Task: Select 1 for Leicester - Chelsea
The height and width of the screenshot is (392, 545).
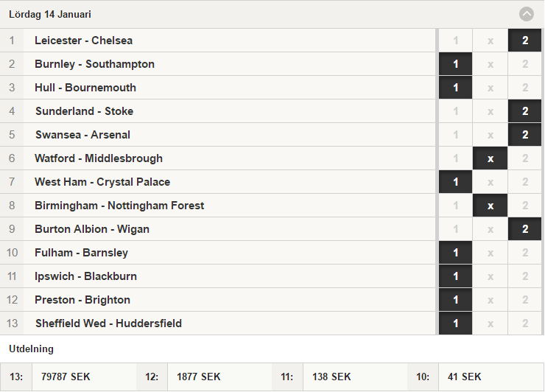Action: point(455,41)
